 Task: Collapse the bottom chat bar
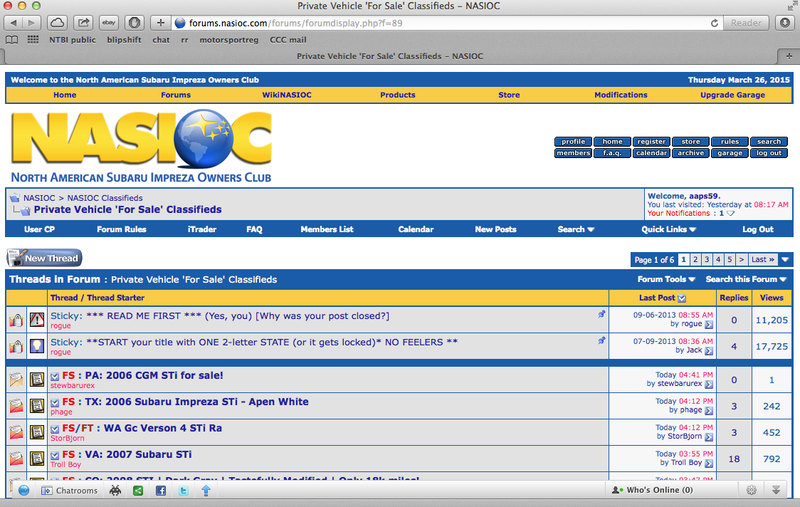coord(776,490)
